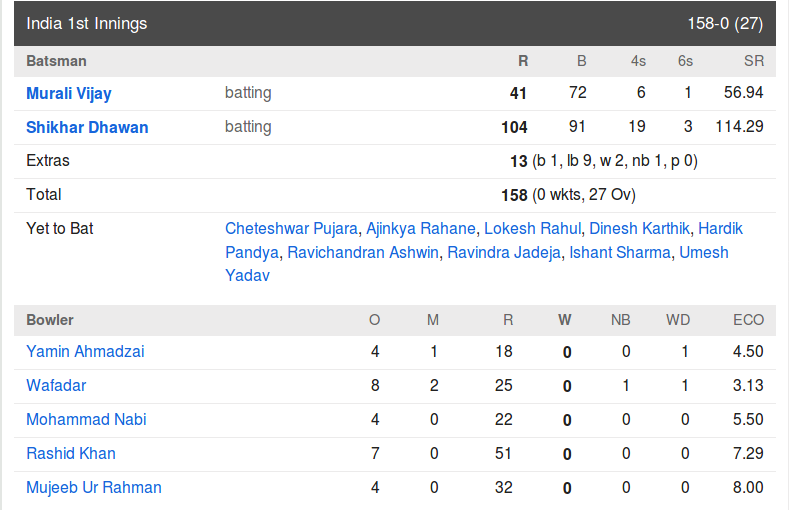This screenshot has width=795, height=510.
Task: Open Murali Vijay's player profile
Action: [68, 94]
